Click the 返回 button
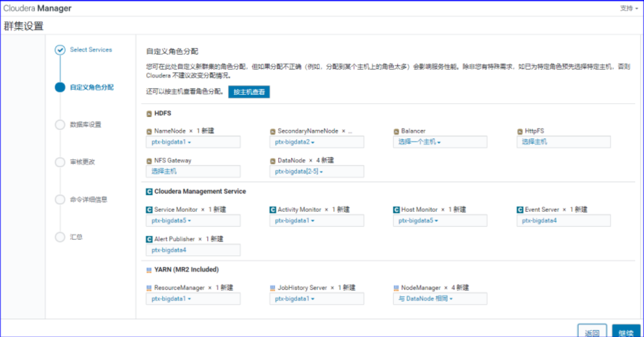Screen dimensions: 644x337 coord(592,332)
